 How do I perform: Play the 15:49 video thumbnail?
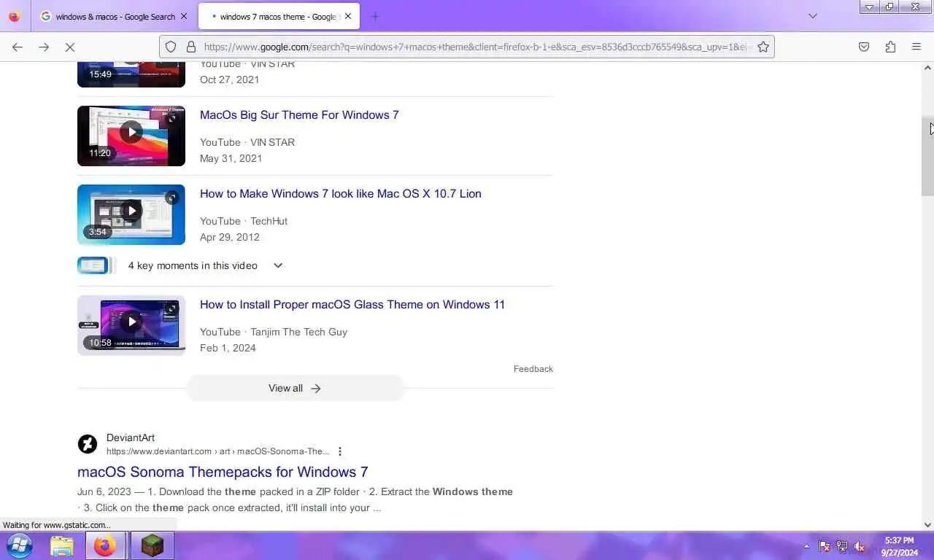[x=131, y=74]
